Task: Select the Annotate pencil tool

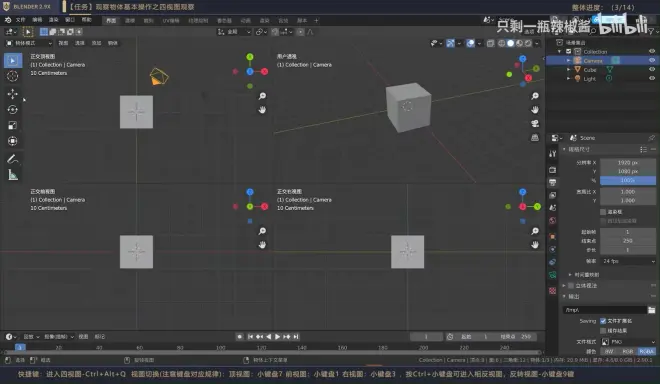Action: [x=13, y=159]
